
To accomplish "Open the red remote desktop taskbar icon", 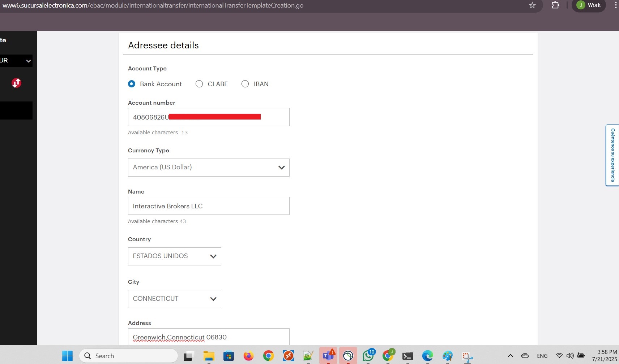I will click(288, 356).
